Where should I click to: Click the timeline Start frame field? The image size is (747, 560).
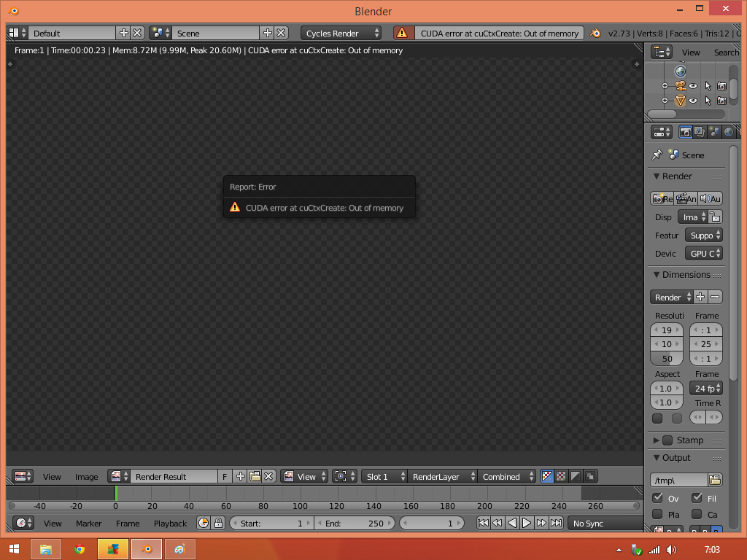tap(271, 524)
